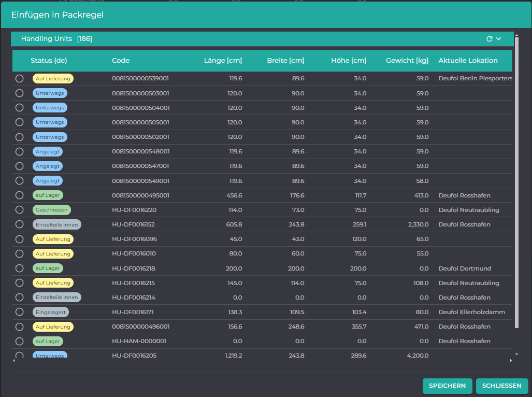Click the Einzelteile innen badge for HU-DF0016214
Image resolution: width=532 pixels, height=397 pixels.
click(x=56, y=297)
